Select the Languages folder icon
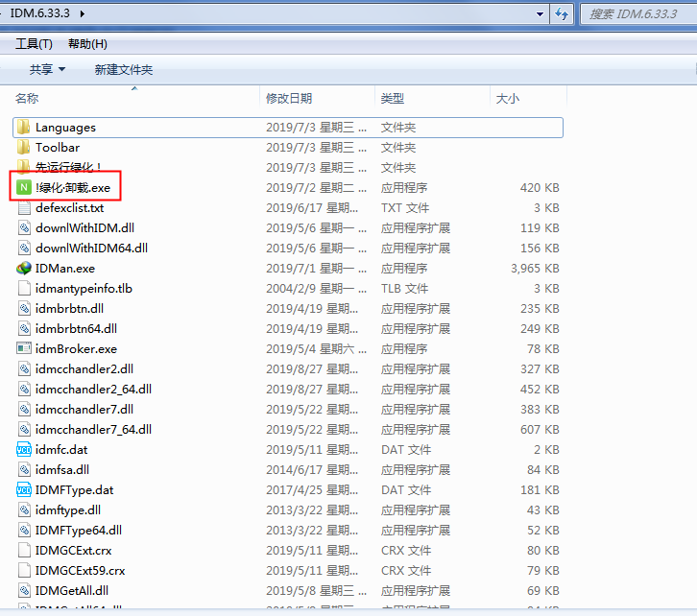 (24, 128)
